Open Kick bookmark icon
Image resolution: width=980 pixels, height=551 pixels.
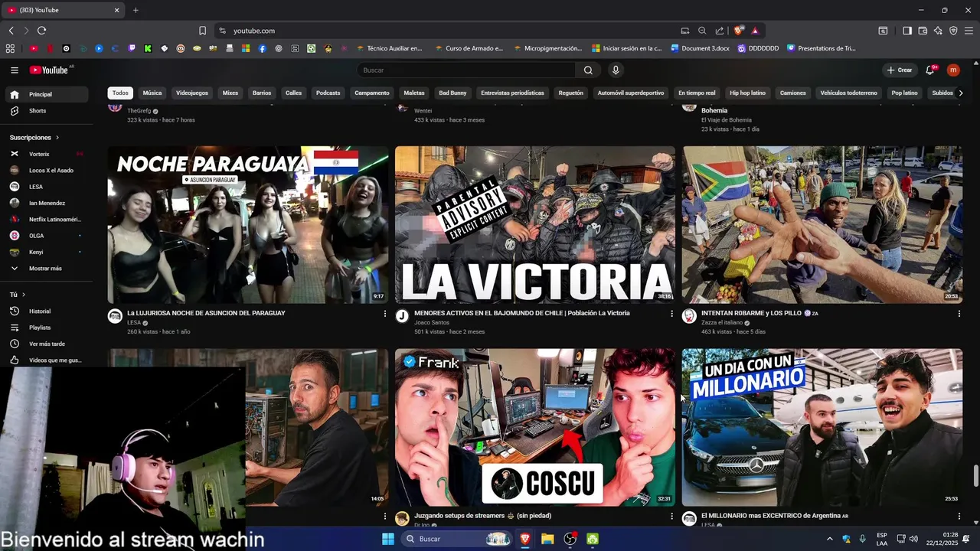tap(148, 48)
